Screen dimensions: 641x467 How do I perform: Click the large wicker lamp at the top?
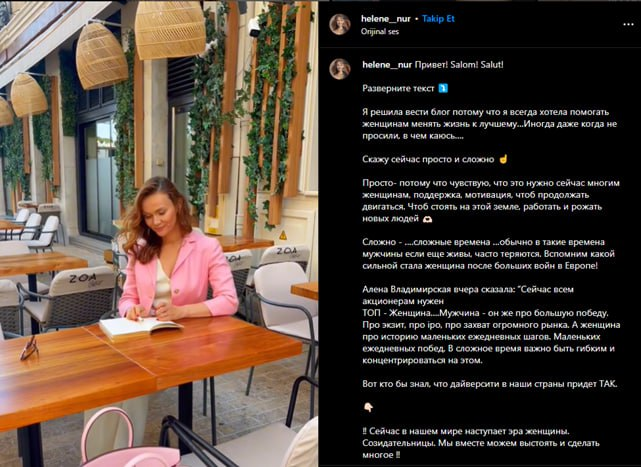point(170,29)
